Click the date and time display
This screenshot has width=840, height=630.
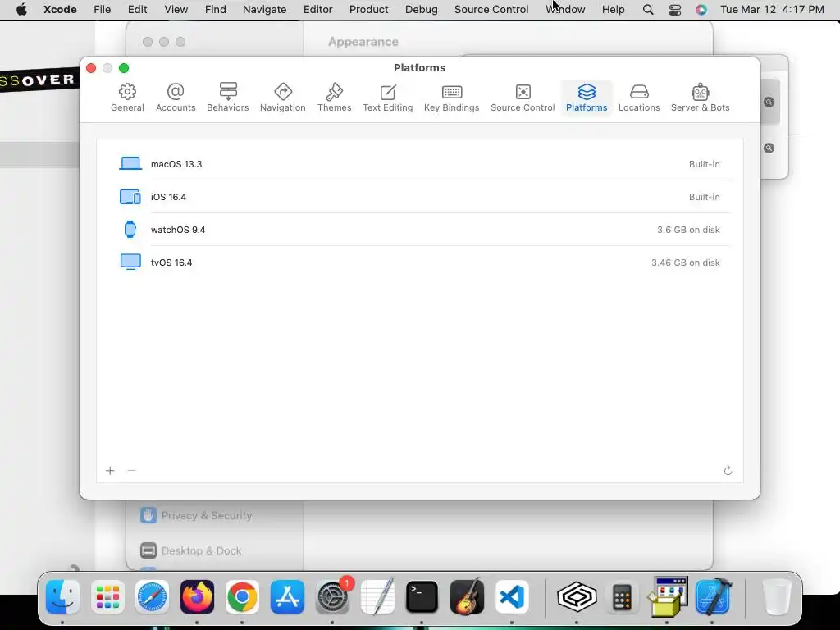coord(772,10)
